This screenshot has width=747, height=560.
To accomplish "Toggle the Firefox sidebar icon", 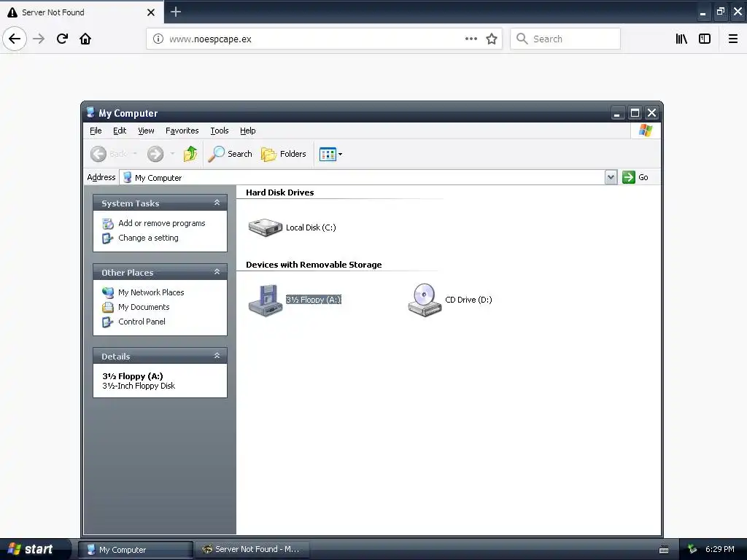I will [705, 39].
